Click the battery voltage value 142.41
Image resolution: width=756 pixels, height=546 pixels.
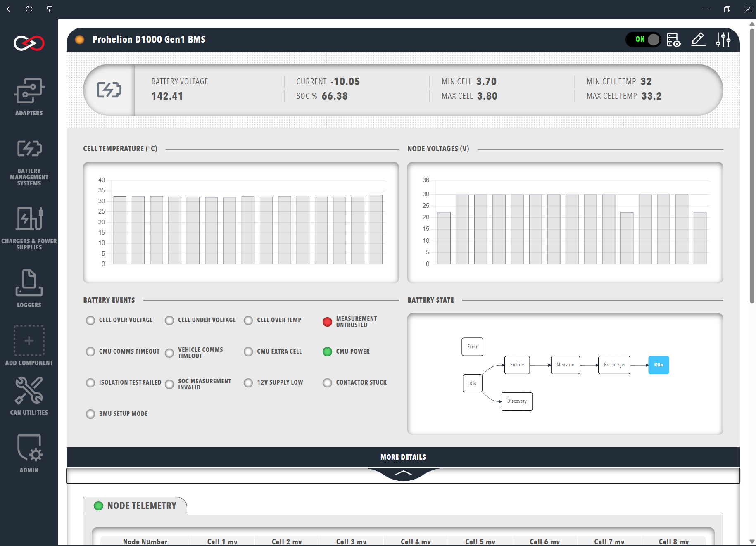point(167,96)
